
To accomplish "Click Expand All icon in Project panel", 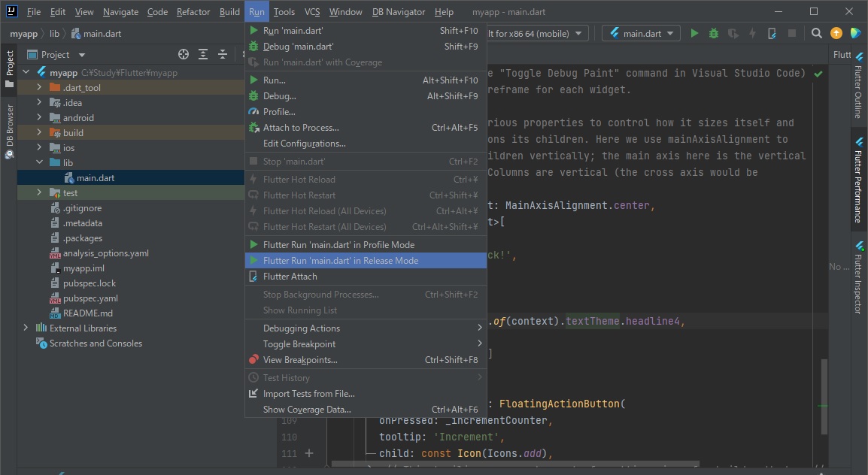I will [203, 54].
